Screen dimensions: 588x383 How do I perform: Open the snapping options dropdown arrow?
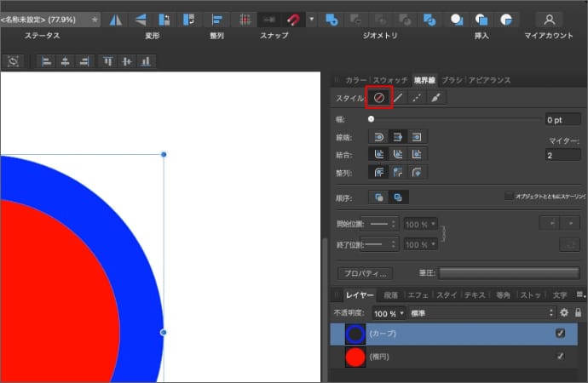pyautogui.click(x=312, y=19)
